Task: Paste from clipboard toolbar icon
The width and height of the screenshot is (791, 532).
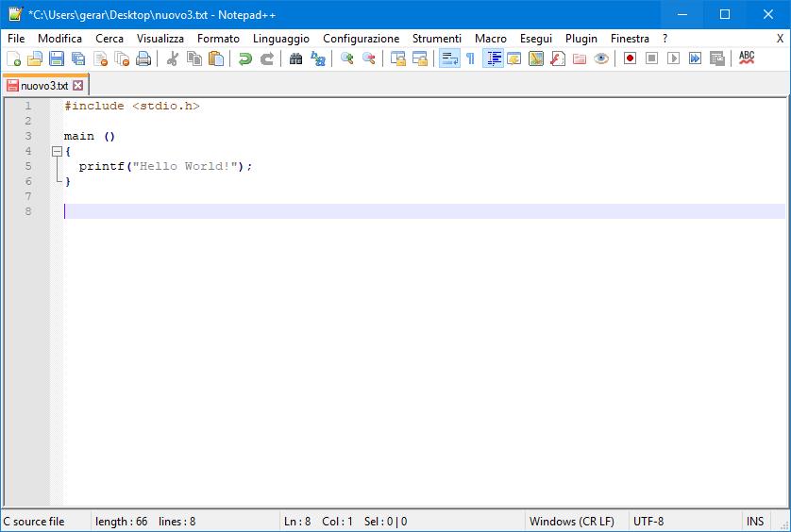Action: pos(216,59)
